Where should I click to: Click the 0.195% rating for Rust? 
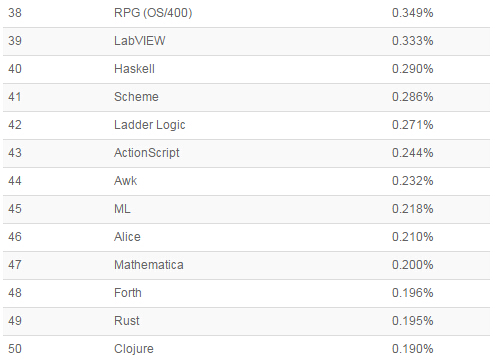click(x=413, y=321)
